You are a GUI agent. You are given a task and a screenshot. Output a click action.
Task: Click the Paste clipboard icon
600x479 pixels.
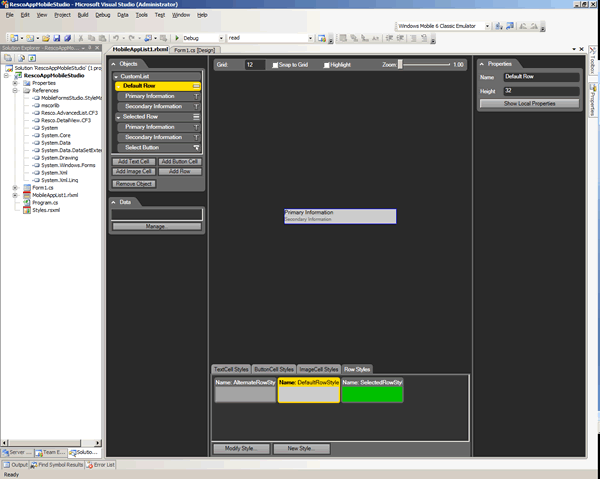click(102, 38)
